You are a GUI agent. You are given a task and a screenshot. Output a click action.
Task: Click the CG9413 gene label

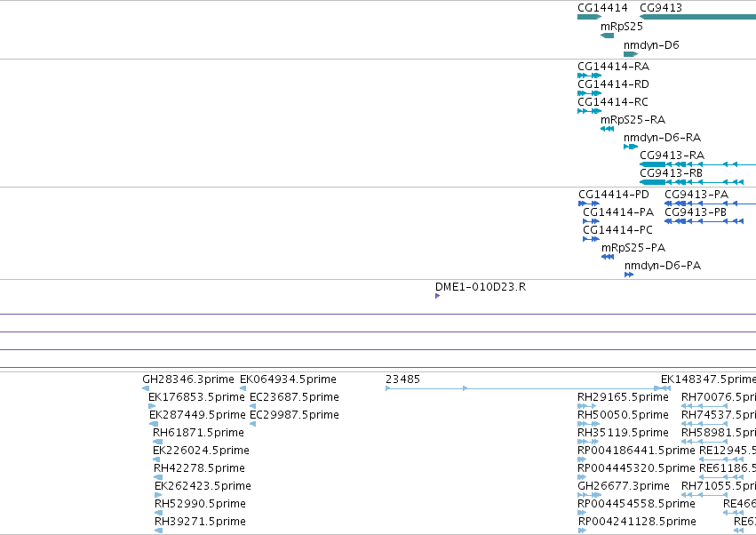[661, 8]
